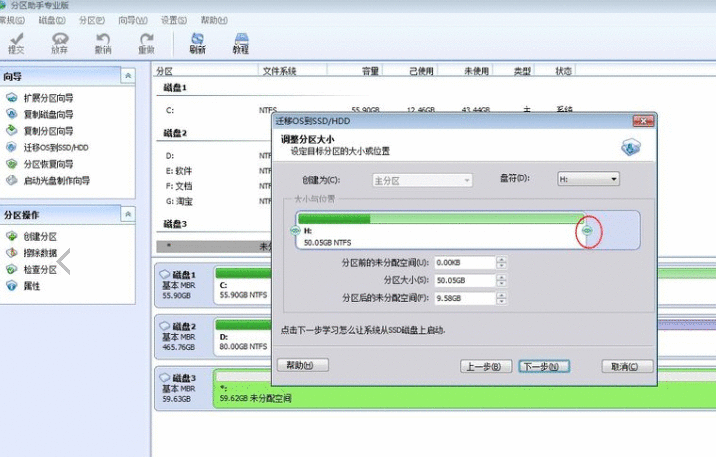
Task: Click the 提交 (commit) toolbar icon
Action: (16, 43)
